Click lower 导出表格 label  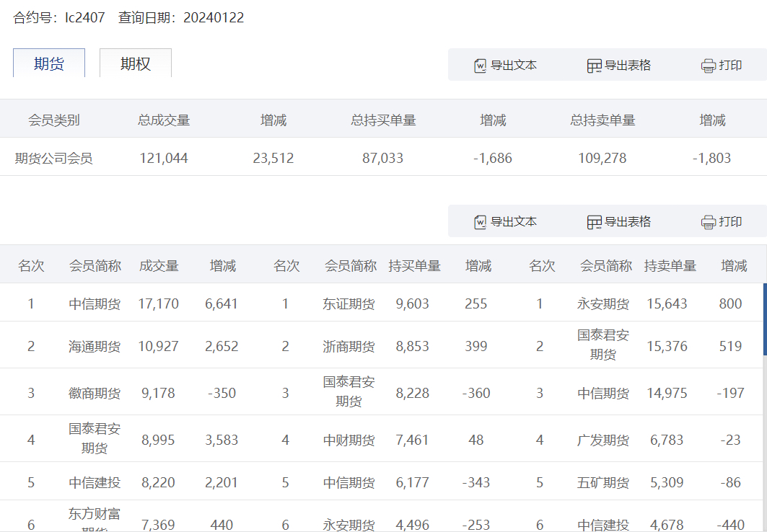pyautogui.click(x=628, y=222)
